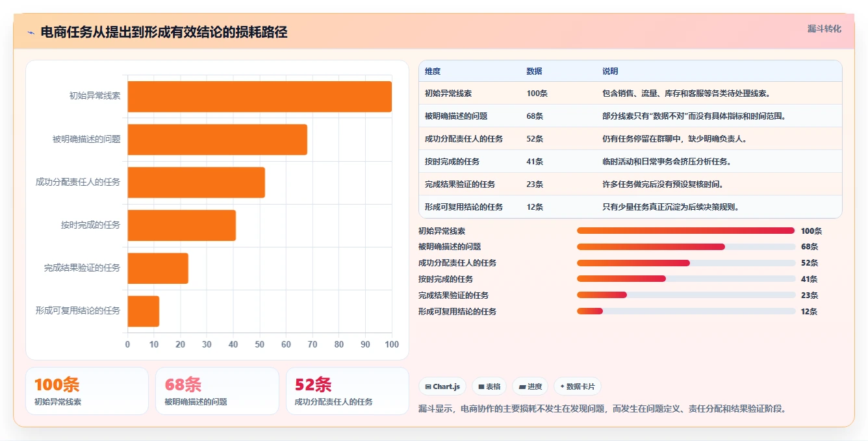The width and height of the screenshot is (868, 441).
Task: Click the 12条 progress bar
Action: [686, 311]
